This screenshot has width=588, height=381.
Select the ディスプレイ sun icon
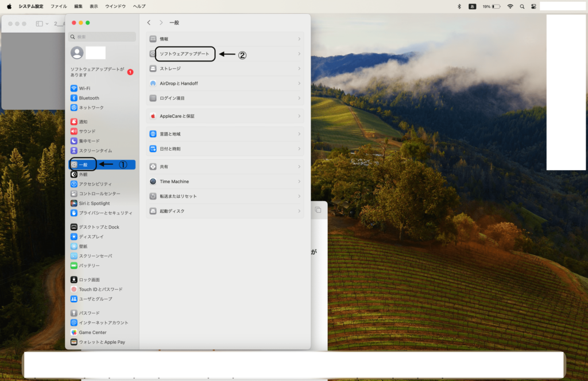tap(74, 237)
